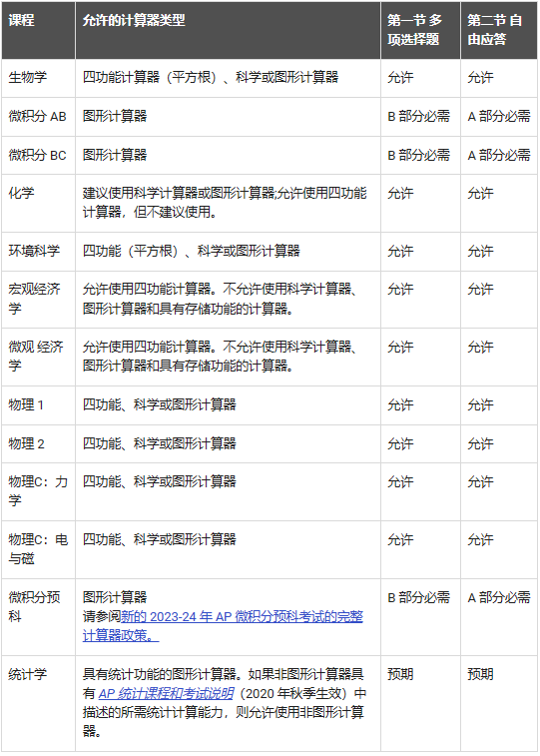Click 允许 under 第二节 for 生物学
This screenshot has width=540, height=756.
pyautogui.click(x=480, y=77)
